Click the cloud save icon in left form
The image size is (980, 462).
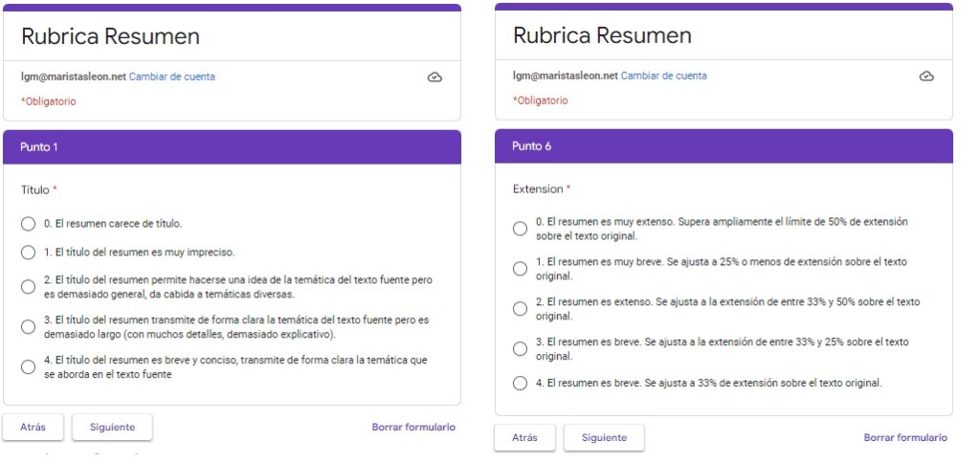coord(434,77)
